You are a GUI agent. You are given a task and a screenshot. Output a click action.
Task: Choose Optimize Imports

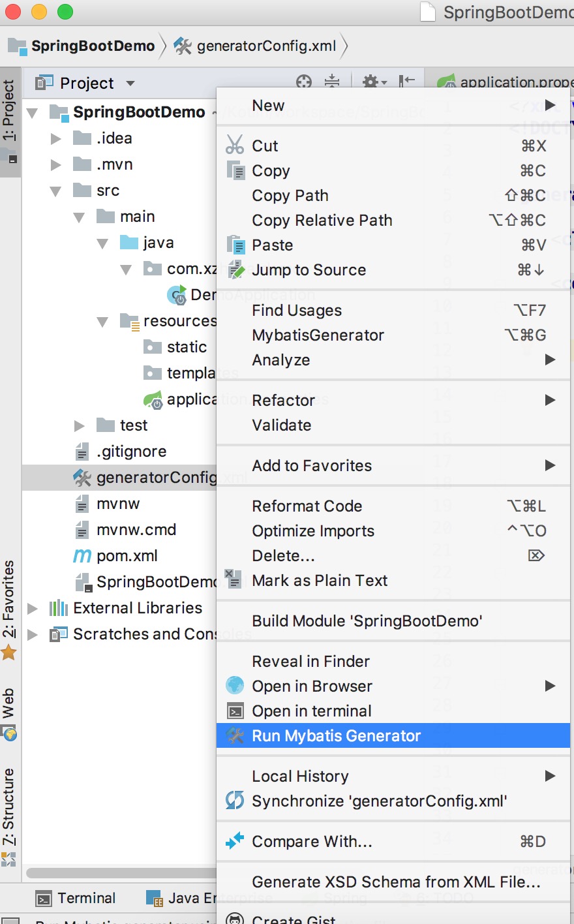click(x=393, y=531)
